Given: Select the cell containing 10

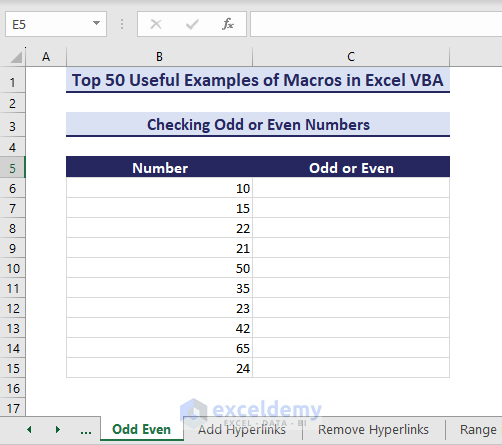Looking at the screenshot, I should [159, 188].
